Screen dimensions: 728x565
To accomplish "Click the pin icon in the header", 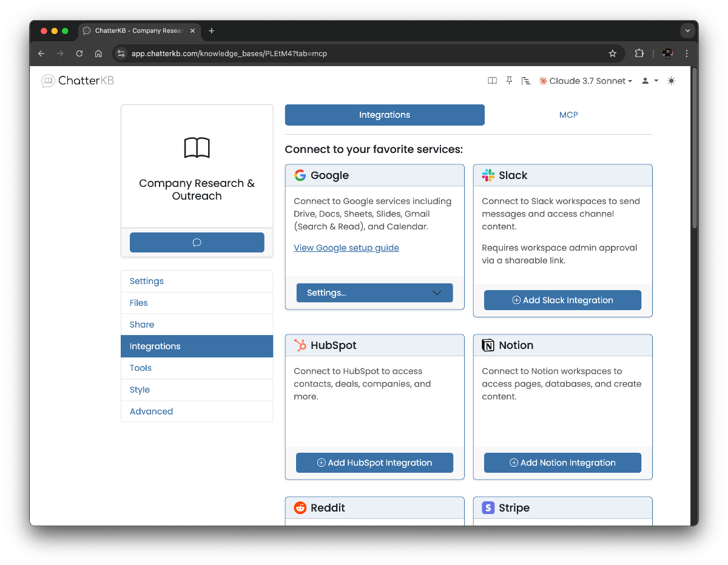I will (509, 81).
